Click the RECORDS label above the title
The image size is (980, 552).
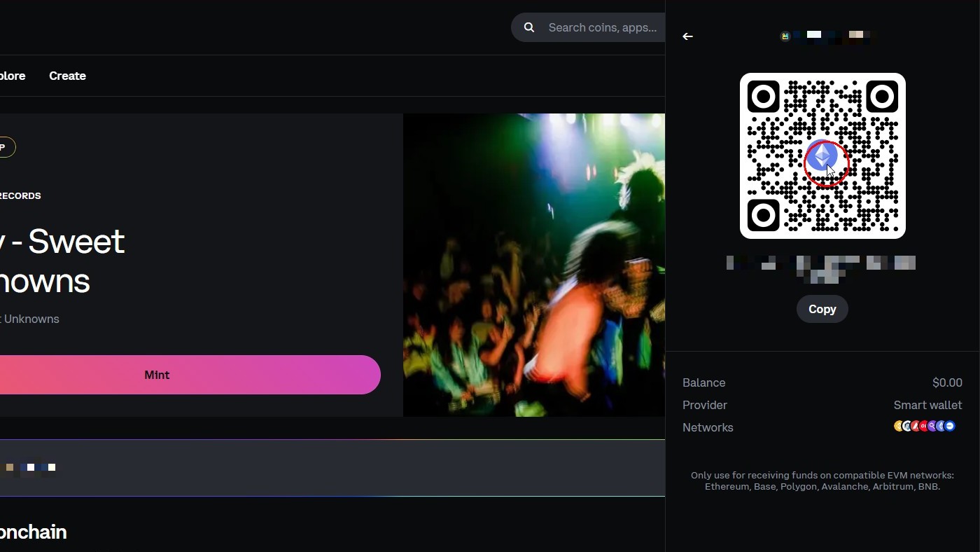coord(20,195)
